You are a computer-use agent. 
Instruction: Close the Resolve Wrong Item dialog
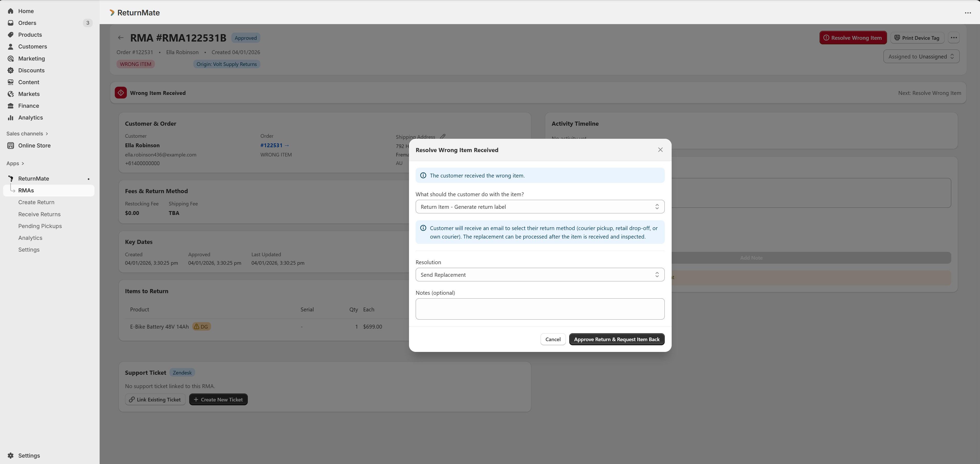[x=660, y=150]
